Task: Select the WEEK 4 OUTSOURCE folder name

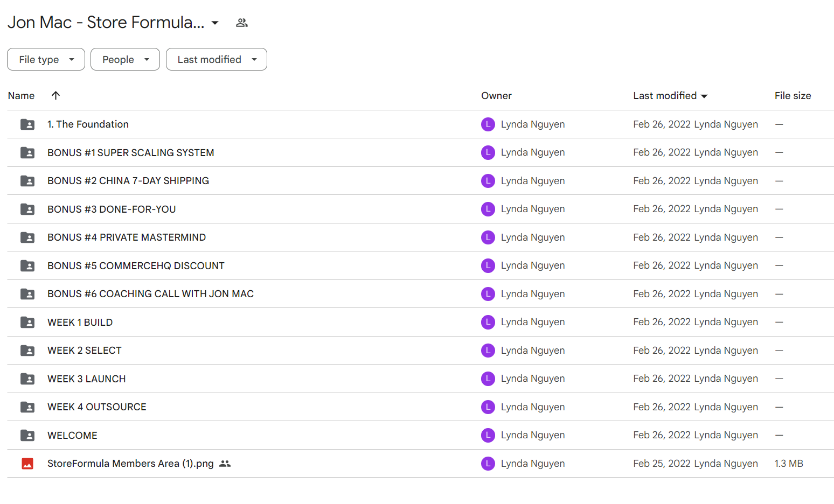Action: pyautogui.click(x=97, y=407)
